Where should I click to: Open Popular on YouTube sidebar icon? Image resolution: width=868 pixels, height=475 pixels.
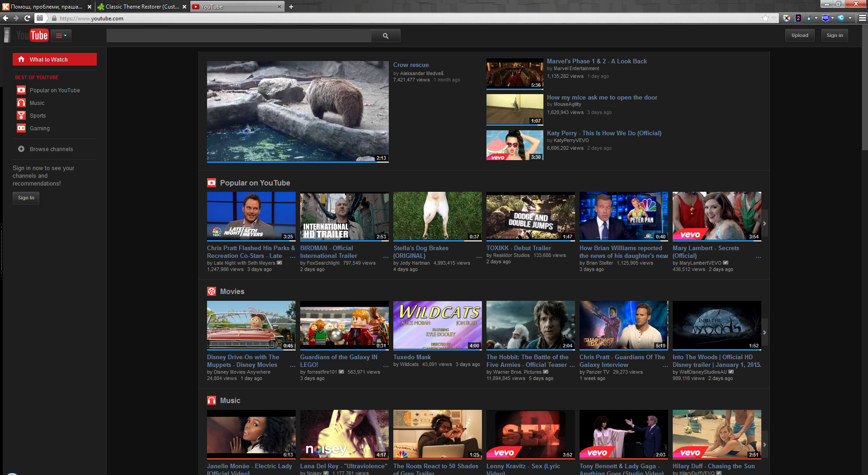click(21, 90)
